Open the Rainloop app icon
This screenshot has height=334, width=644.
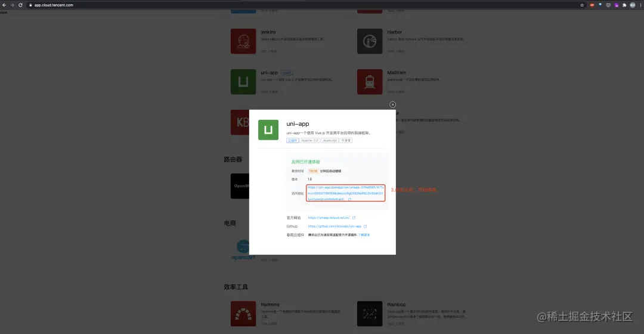(x=370, y=314)
